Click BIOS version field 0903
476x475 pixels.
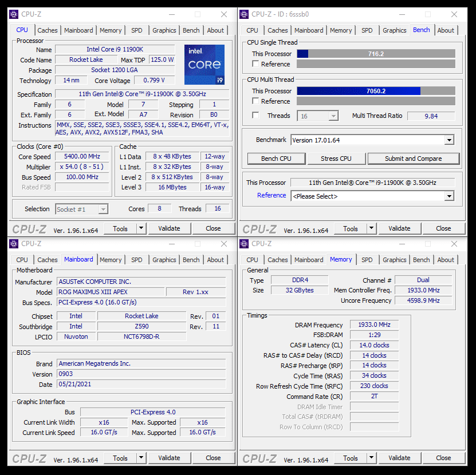pyautogui.click(x=141, y=374)
